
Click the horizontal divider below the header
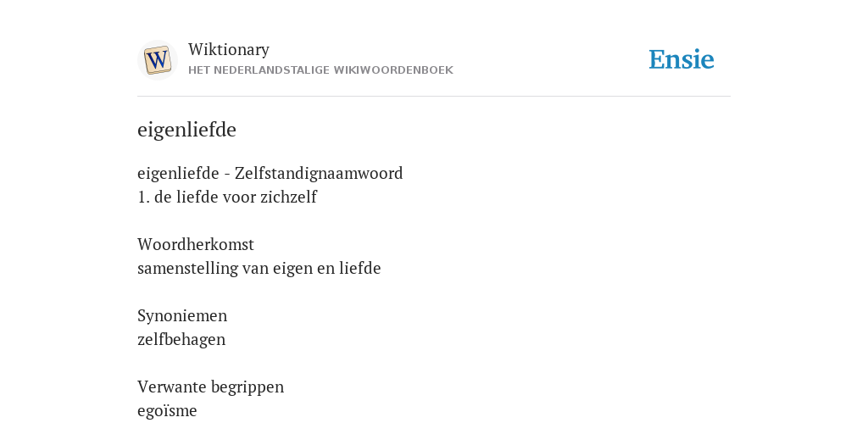click(434, 97)
